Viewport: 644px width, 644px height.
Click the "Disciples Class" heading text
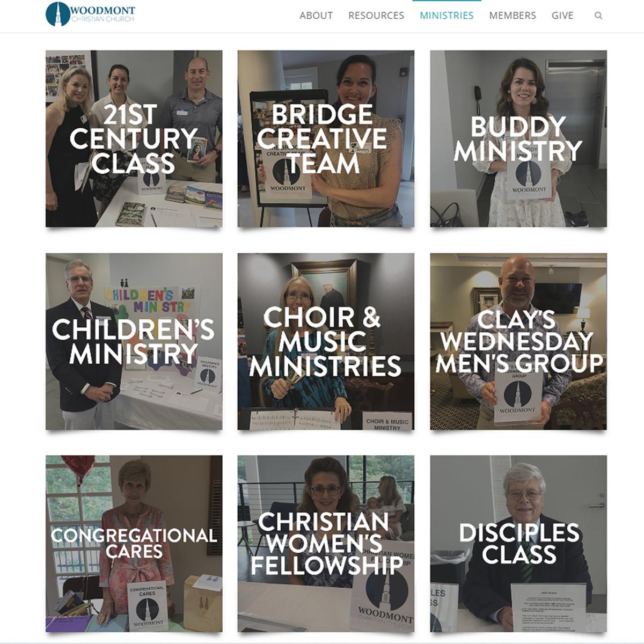click(519, 544)
